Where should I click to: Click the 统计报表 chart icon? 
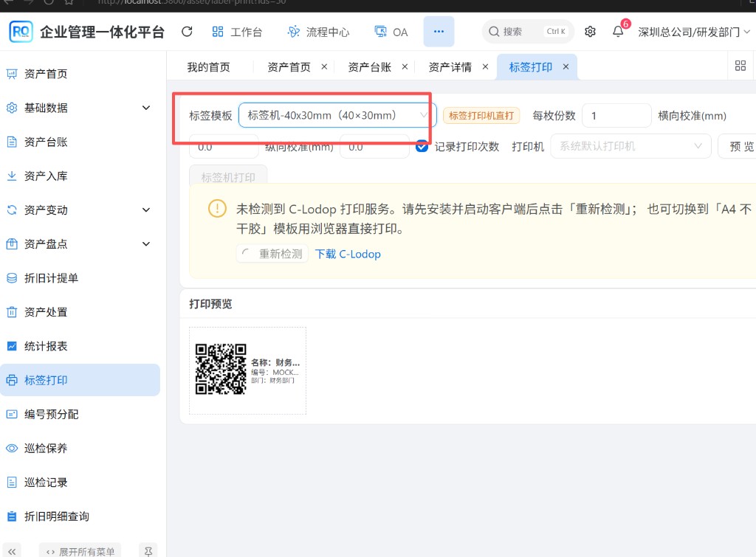[x=12, y=346]
